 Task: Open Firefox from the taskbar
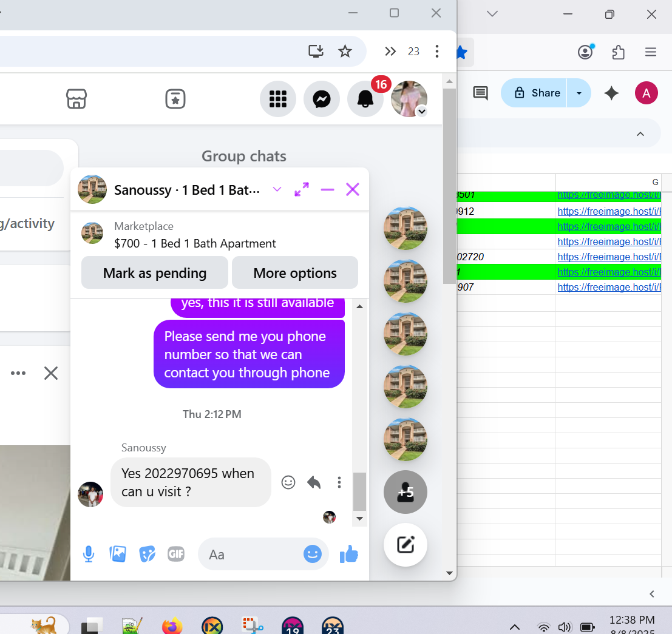tap(172, 626)
